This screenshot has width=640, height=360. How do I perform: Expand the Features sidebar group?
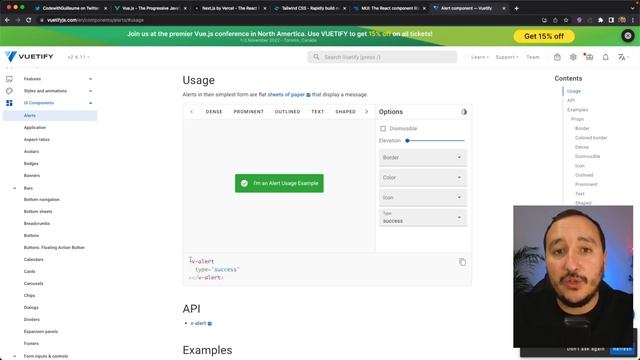pos(91,79)
